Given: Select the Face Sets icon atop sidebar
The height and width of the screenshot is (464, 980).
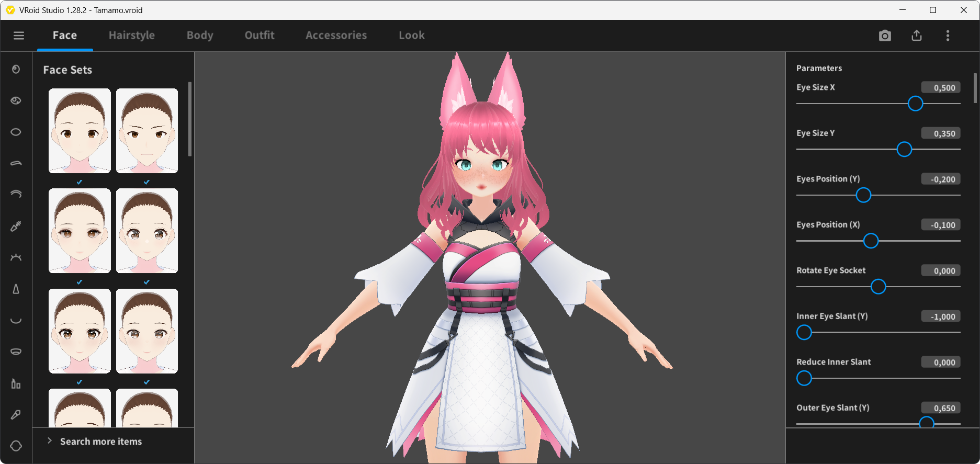Looking at the screenshot, I should (x=16, y=70).
